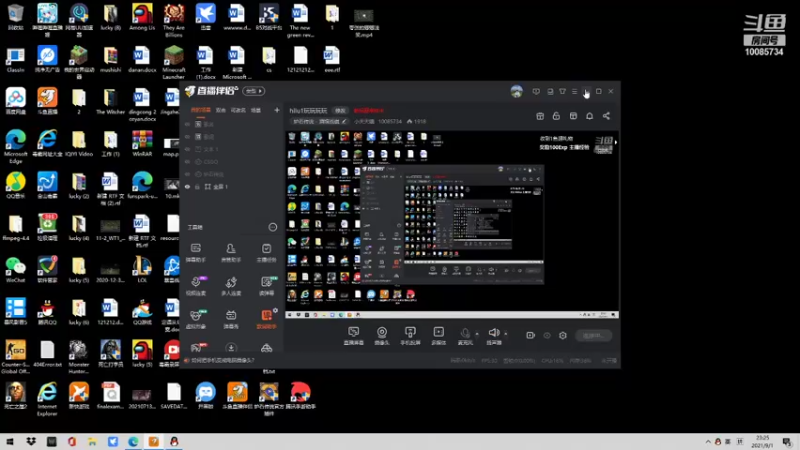This screenshot has height=450, width=800.
Task: Open the bell notifications icon in the room header
Action: click(x=589, y=116)
